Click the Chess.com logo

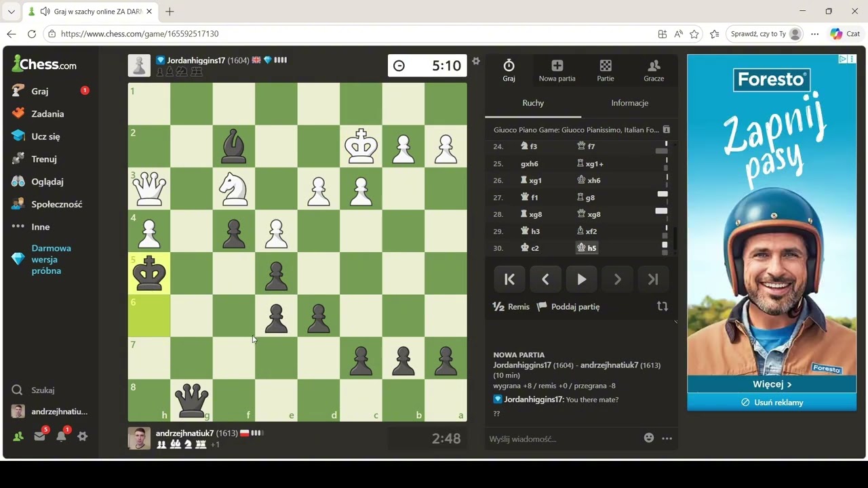coord(44,64)
